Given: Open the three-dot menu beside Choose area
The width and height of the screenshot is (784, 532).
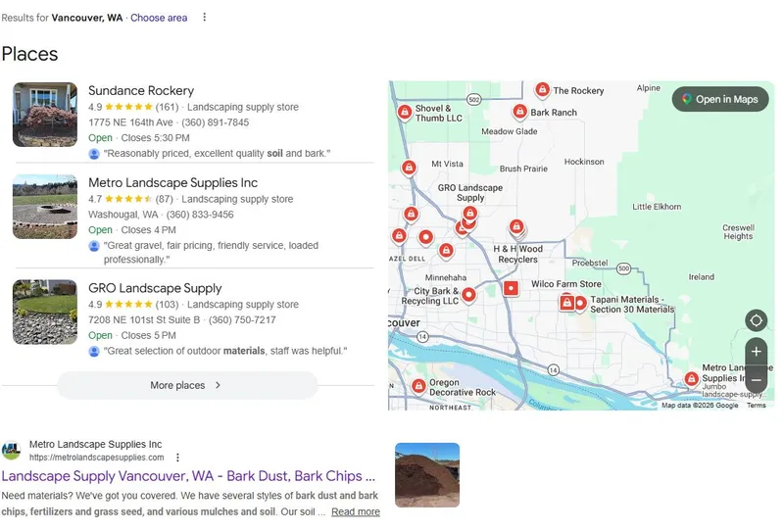Looking at the screenshot, I should [x=204, y=18].
